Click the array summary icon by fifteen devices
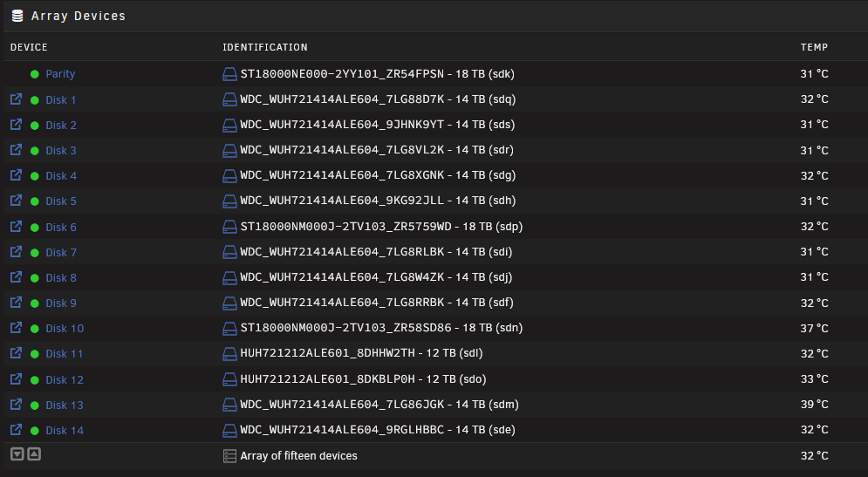868x477 pixels. (x=229, y=456)
